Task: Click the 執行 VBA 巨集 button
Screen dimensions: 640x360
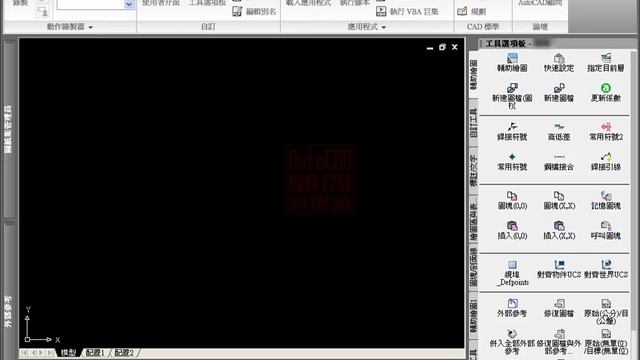Action: (407, 11)
